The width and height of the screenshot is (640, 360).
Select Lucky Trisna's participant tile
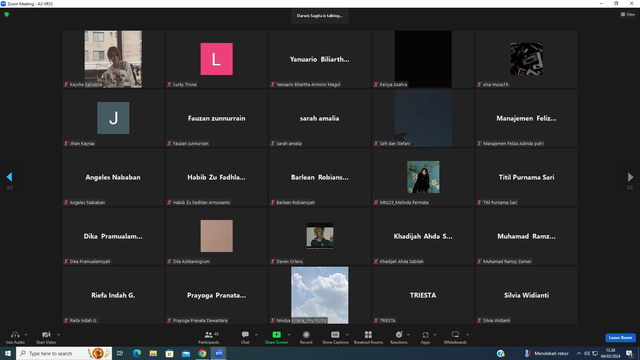216,59
